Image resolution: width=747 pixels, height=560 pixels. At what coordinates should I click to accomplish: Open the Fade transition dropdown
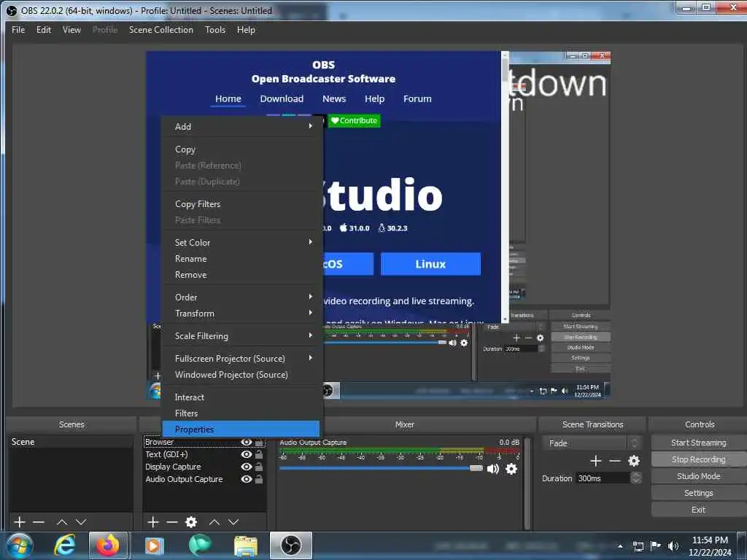[x=591, y=443]
